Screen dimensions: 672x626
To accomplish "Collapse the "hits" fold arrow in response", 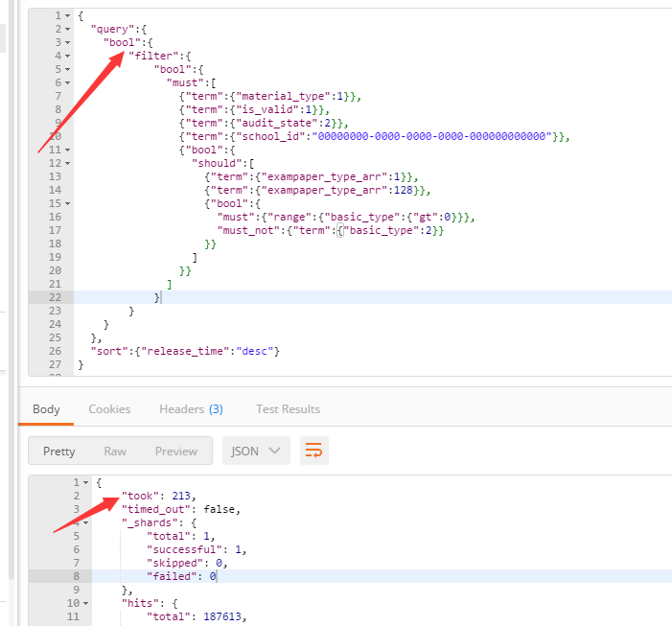I will tap(85, 604).
